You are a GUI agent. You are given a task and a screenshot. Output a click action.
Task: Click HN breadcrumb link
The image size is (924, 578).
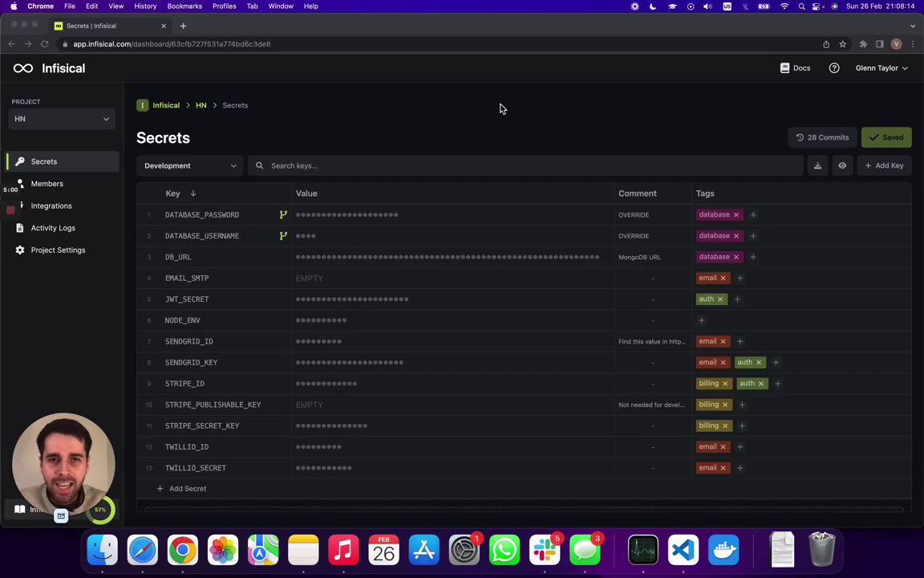201,106
